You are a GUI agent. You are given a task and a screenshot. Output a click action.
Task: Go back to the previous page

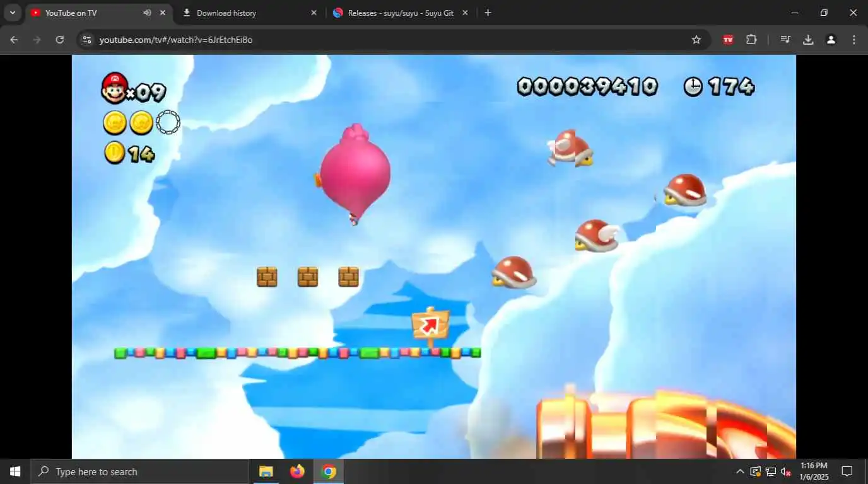click(x=14, y=40)
